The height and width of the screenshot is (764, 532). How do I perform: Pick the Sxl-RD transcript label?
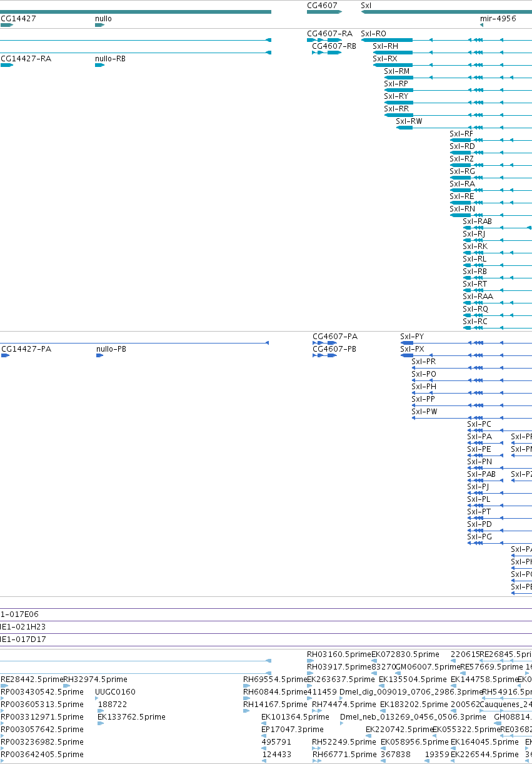tap(462, 146)
